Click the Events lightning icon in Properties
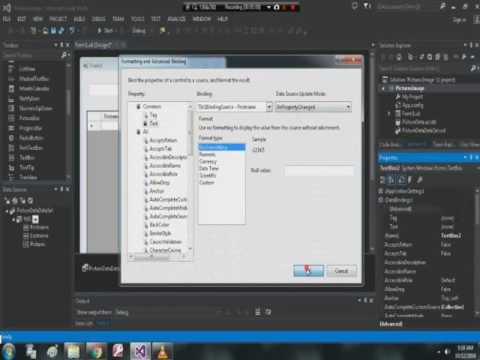 point(410,180)
